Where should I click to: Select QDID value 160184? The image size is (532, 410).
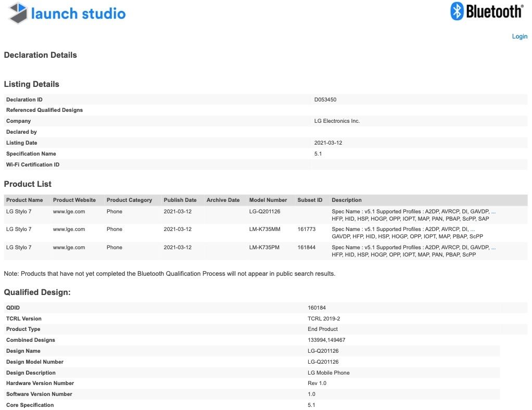click(x=316, y=307)
